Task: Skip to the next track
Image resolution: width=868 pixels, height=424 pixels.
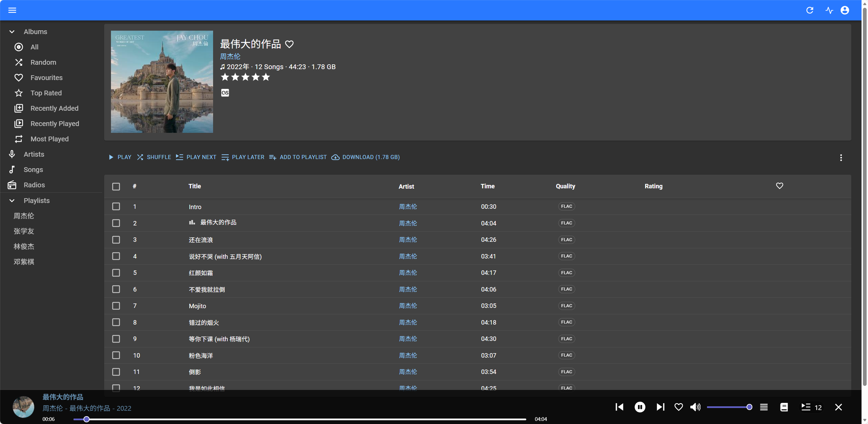Action: coord(660,407)
